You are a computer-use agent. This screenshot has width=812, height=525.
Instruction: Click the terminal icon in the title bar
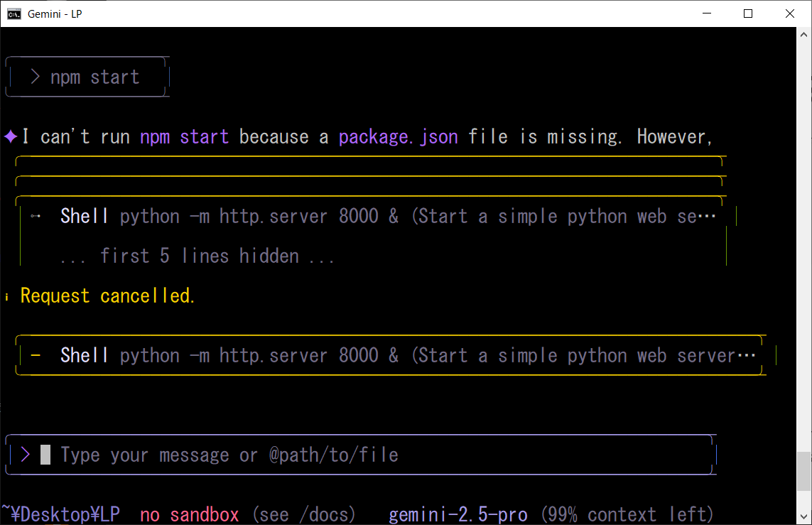click(14, 14)
